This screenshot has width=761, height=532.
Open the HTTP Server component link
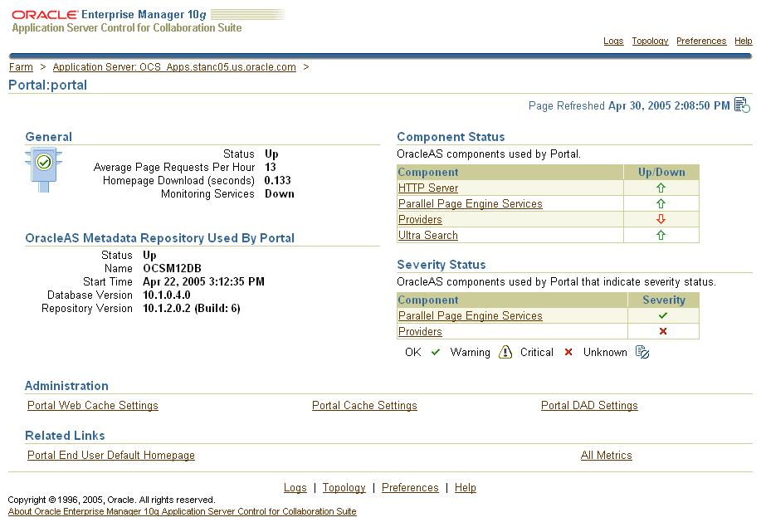[427, 188]
